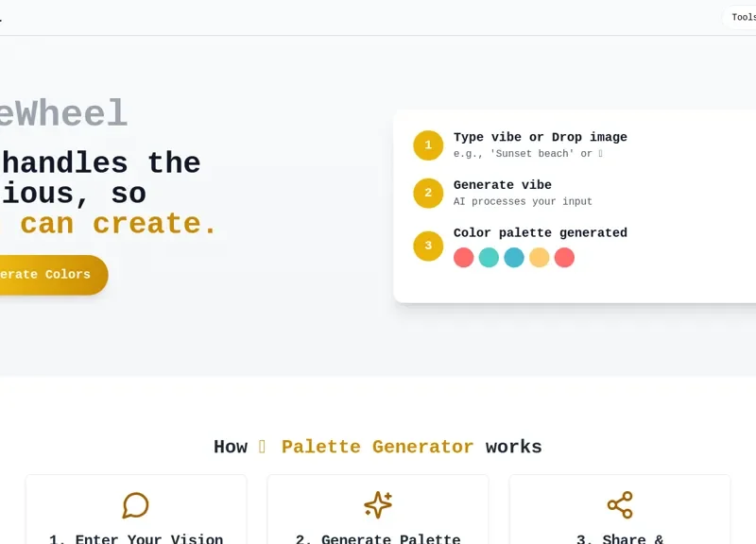
Task: Click the last red swatch in the palette row
Action: pyautogui.click(x=564, y=256)
